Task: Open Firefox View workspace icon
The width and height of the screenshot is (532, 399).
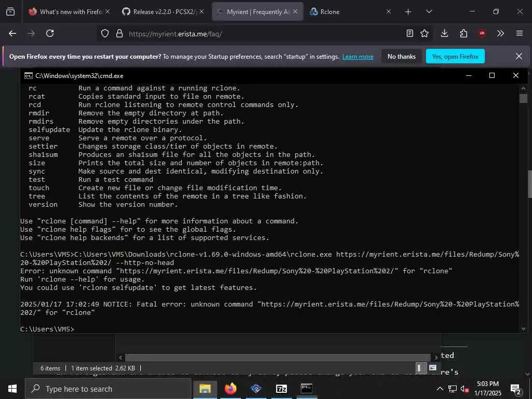Action: coord(10,11)
